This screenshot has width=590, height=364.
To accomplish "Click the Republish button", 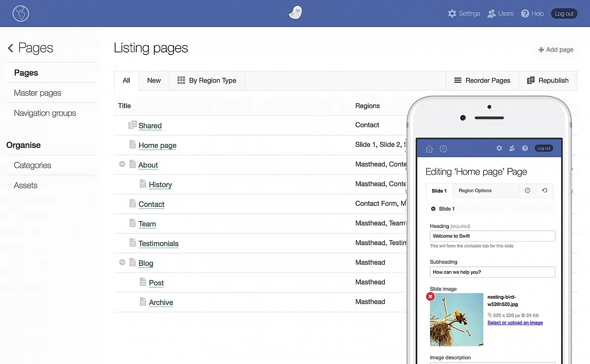I will click(548, 81).
